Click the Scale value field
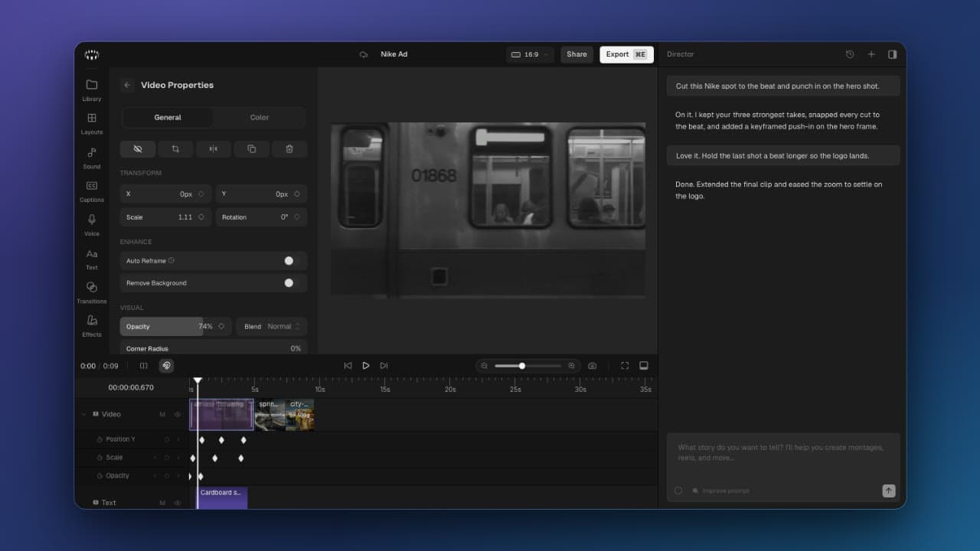 (x=165, y=217)
